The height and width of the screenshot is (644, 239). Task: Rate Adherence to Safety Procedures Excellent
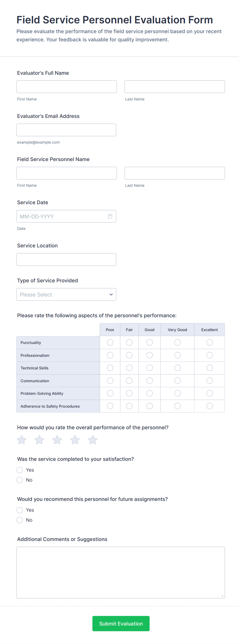[x=209, y=406]
